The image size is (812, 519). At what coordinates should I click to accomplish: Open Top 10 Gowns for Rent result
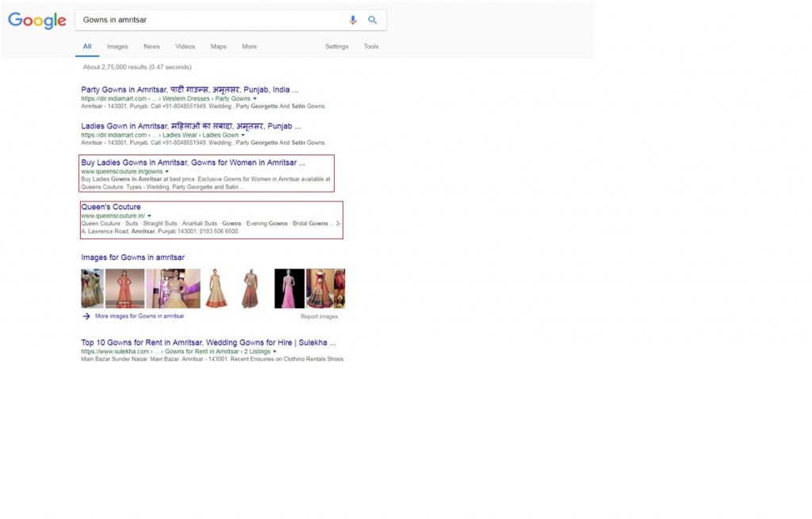click(x=209, y=342)
